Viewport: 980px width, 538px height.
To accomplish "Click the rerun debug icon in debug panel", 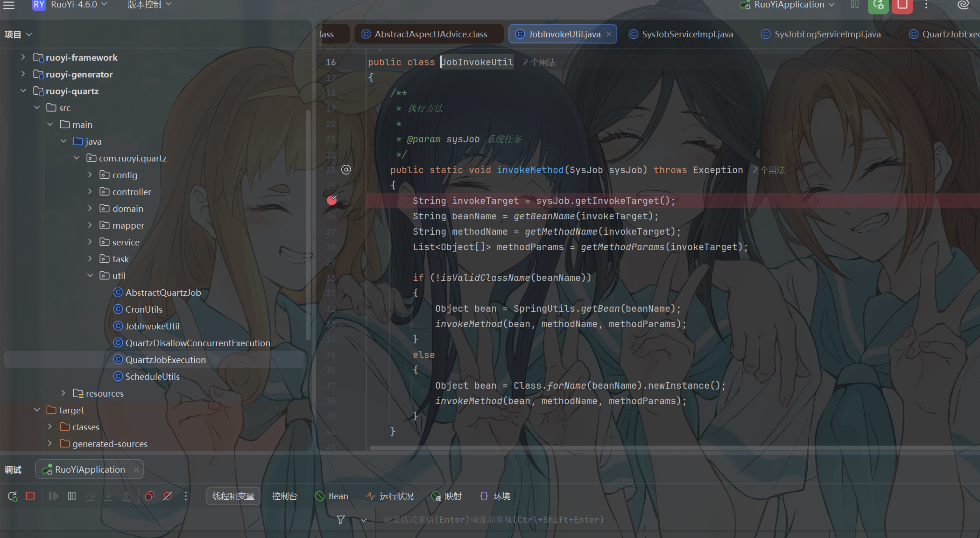I will 13,496.
